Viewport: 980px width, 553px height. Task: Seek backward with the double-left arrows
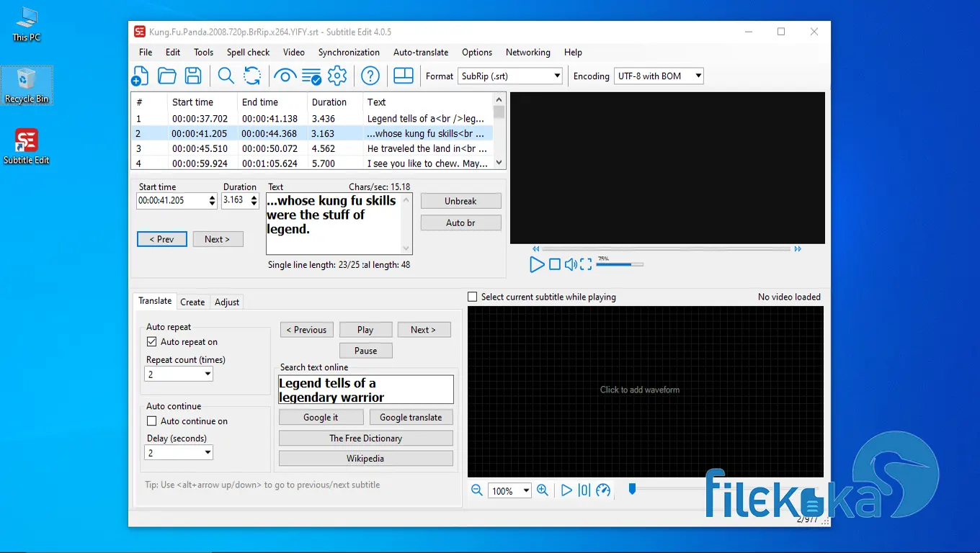click(x=536, y=249)
